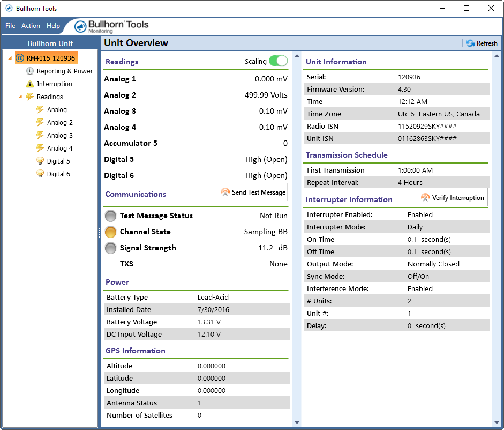
Task: Click the Interruption warning triangle icon
Action: point(30,84)
